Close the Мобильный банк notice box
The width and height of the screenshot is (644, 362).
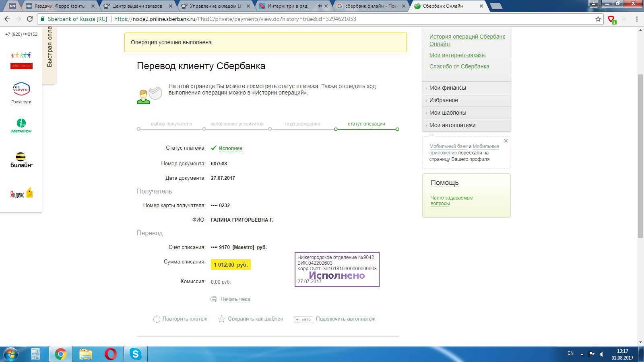(x=506, y=141)
